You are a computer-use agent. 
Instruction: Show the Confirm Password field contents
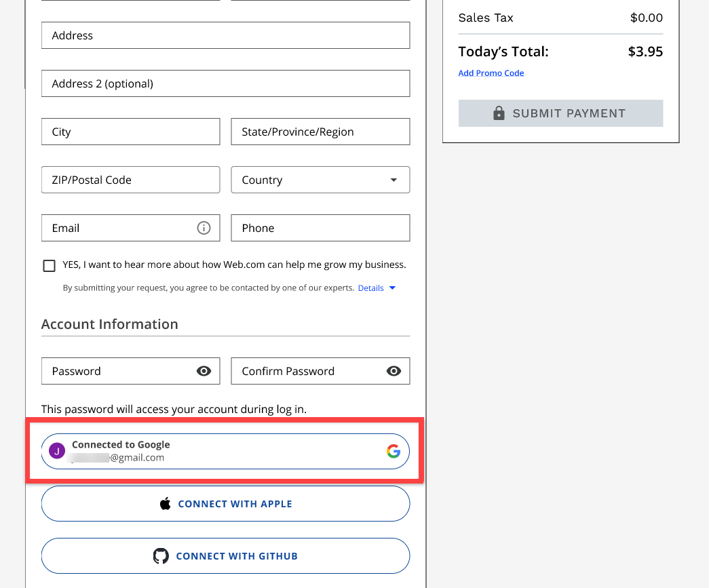pos(394,371)
